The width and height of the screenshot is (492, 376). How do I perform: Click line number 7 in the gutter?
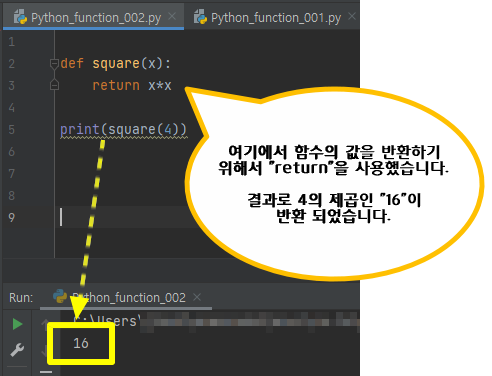pos(12,173)
